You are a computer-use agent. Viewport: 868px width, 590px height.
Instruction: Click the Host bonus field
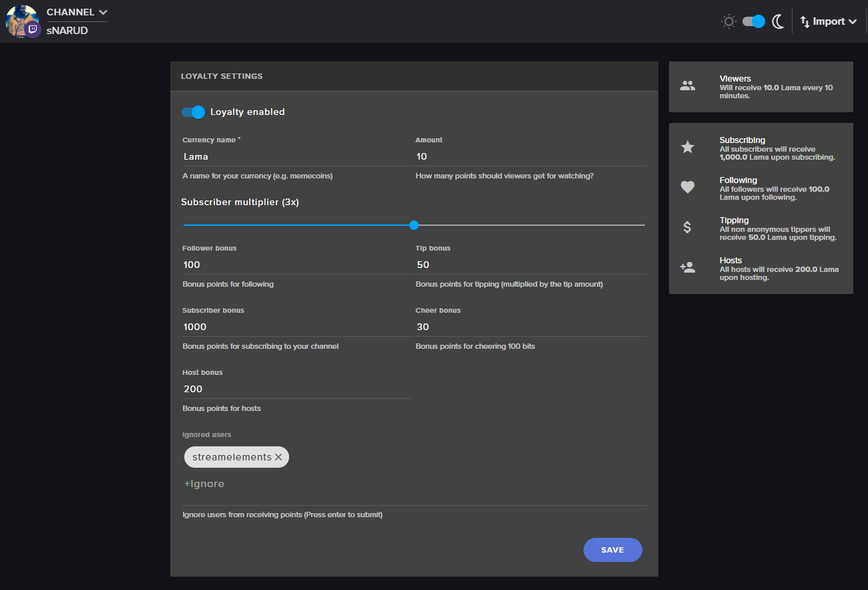[x=297, y=389]
